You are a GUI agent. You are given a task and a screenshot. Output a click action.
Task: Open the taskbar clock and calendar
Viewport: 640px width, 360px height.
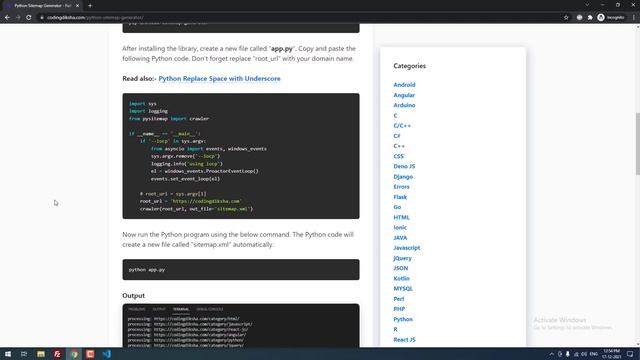tap(611, 354)
